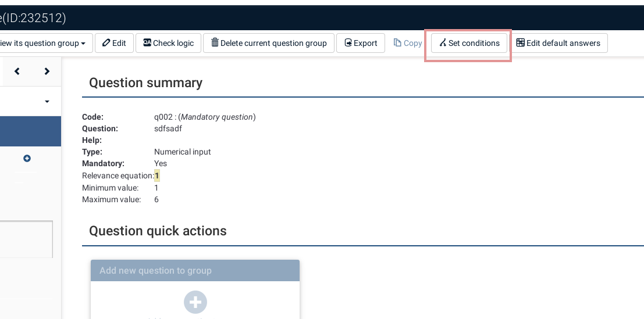The width and height of the screenshot is (644, 319).
Task: Click the survey title with ID 232512
Action: (33, 18)
